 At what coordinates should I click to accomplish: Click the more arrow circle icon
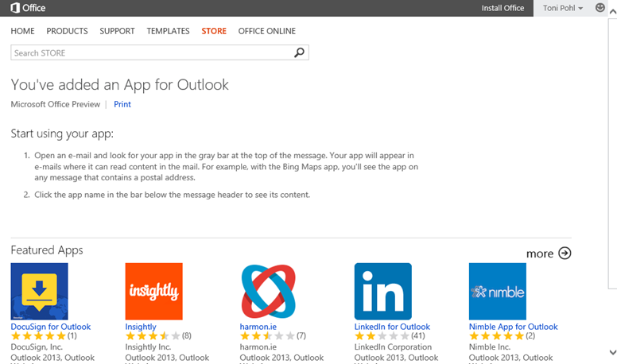click(565, 254)
